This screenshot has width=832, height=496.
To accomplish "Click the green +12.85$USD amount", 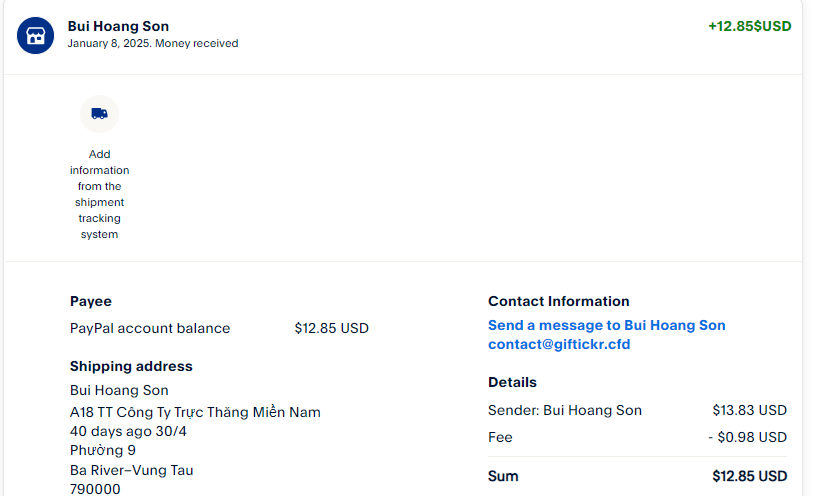I will (749, 26).
